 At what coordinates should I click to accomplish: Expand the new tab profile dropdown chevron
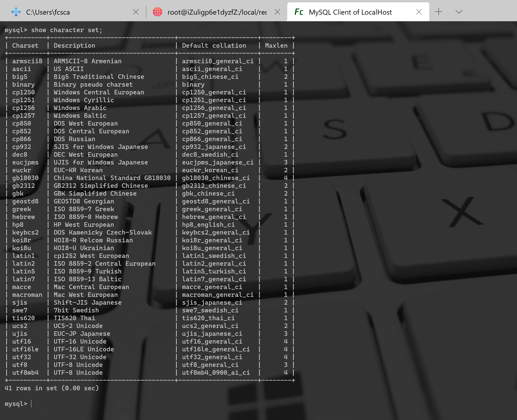(459, 12)
